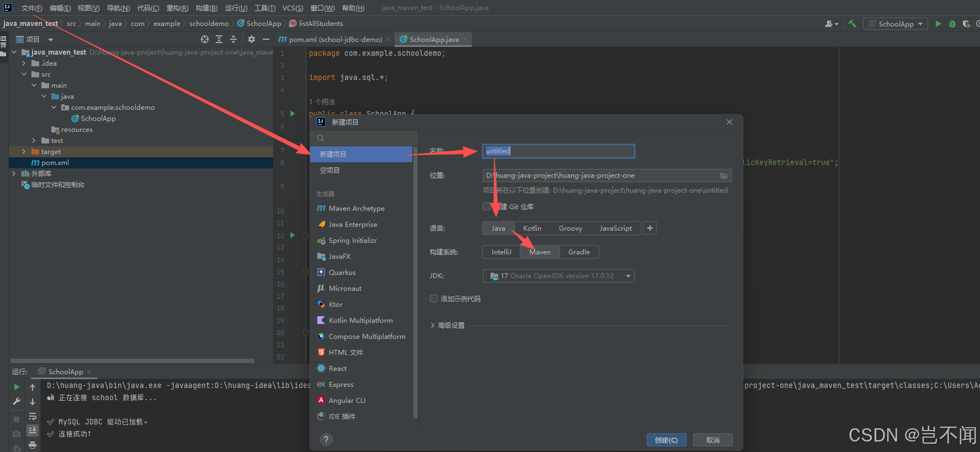Open the VCS menu
Screen dimensions: 980x452
click(292, 8)
